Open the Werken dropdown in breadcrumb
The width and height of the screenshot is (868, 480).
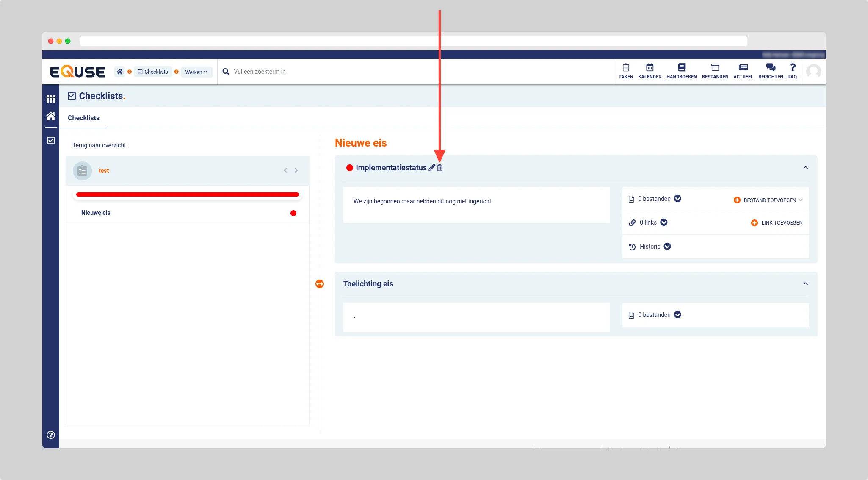click(x=196, y=72)
